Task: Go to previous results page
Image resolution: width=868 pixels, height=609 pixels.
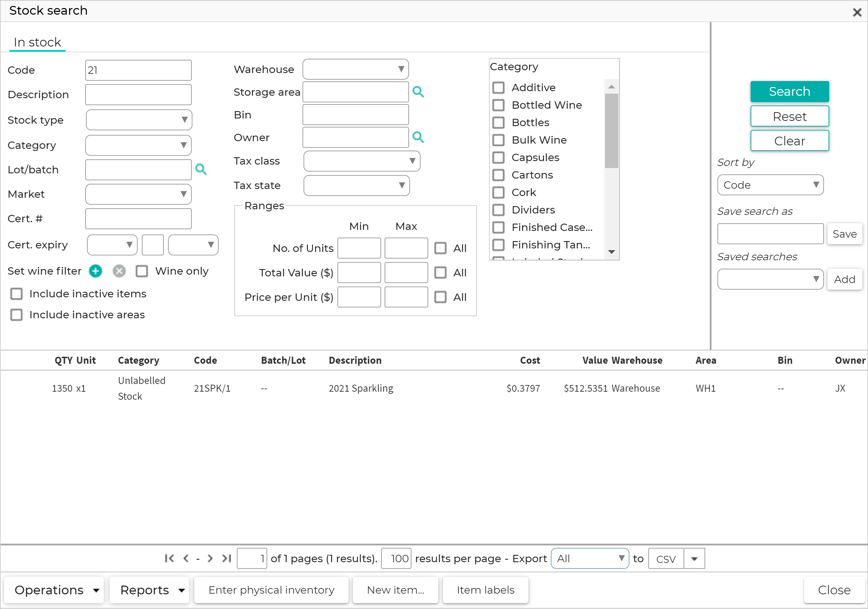Action: click(185, 558)
